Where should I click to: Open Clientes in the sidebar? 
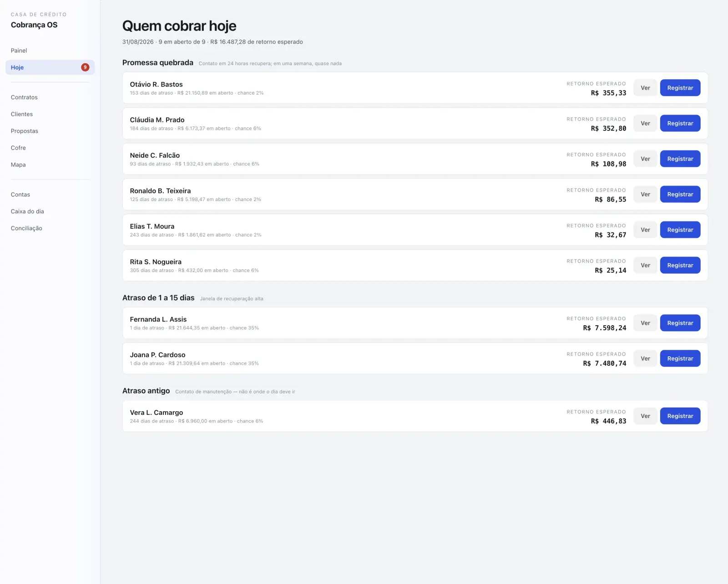pyautogui.click(x=50, y=114)
